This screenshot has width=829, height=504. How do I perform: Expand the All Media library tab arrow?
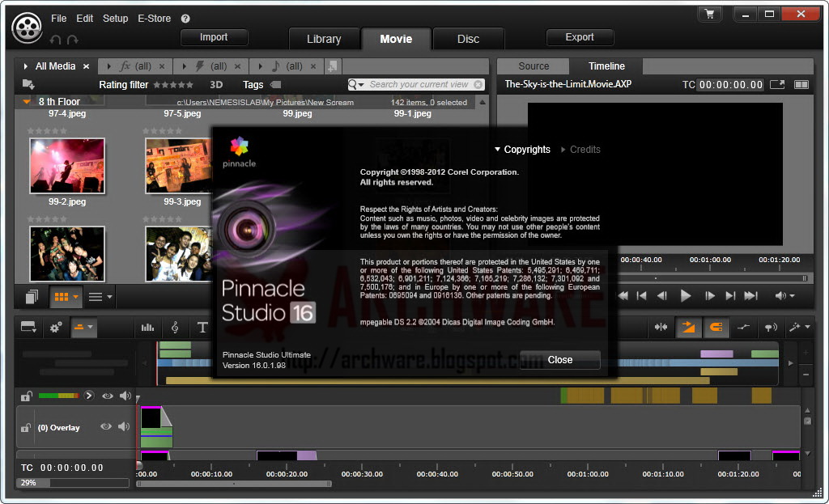(x=25, y=66)
